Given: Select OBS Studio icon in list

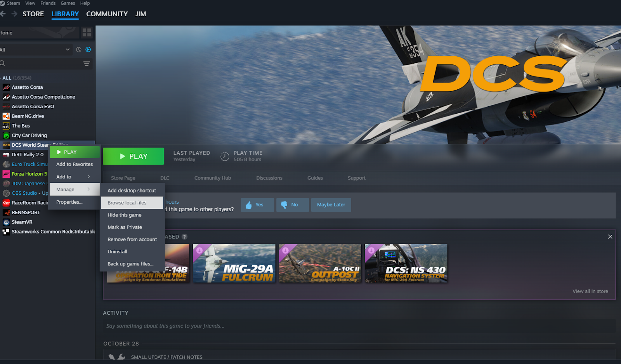Looking at the screenshot, I should [x=6, y=193].
